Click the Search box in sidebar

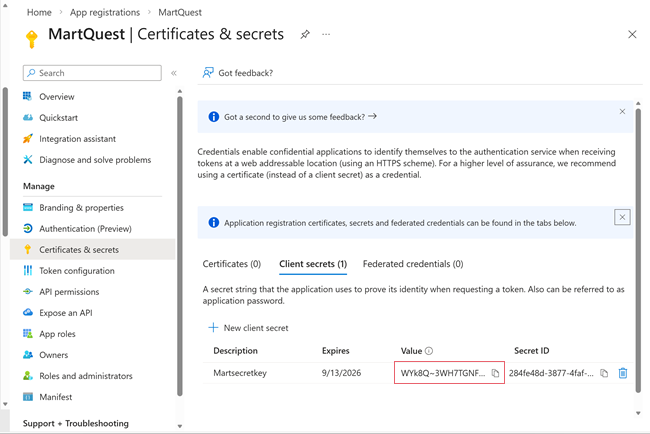(92, 73)
